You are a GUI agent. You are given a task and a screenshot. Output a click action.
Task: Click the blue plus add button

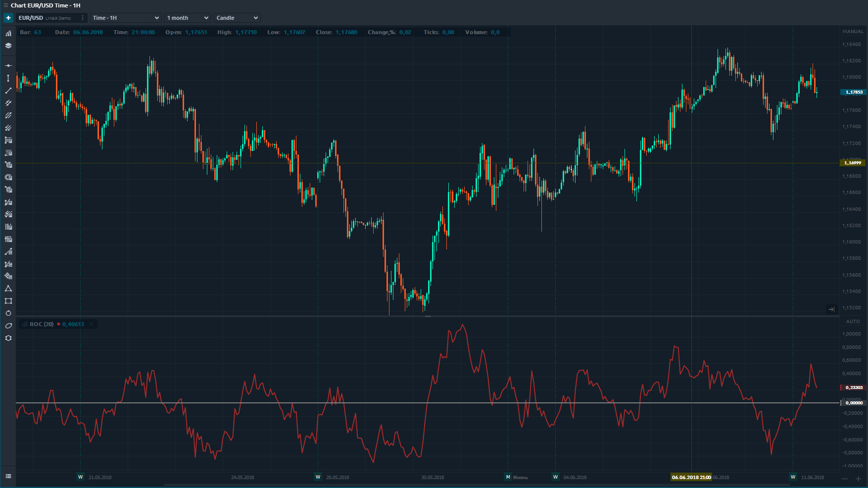[8, 18]
